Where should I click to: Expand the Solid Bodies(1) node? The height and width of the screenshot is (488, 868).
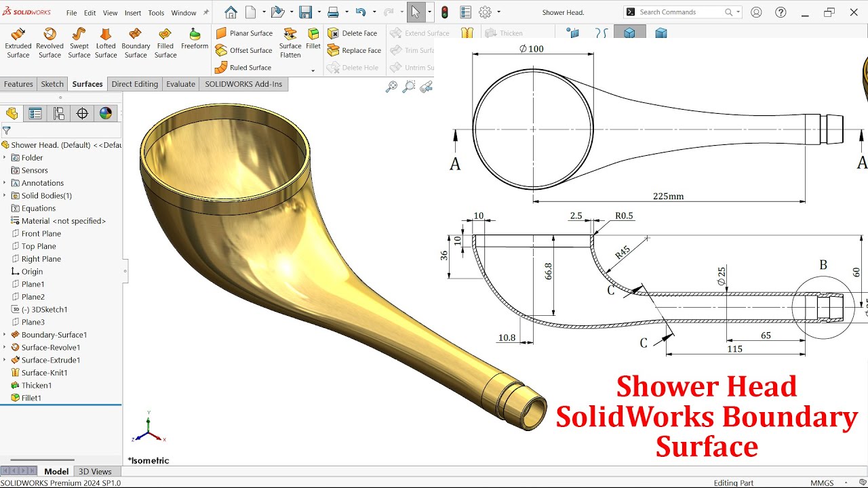point(4,196)
